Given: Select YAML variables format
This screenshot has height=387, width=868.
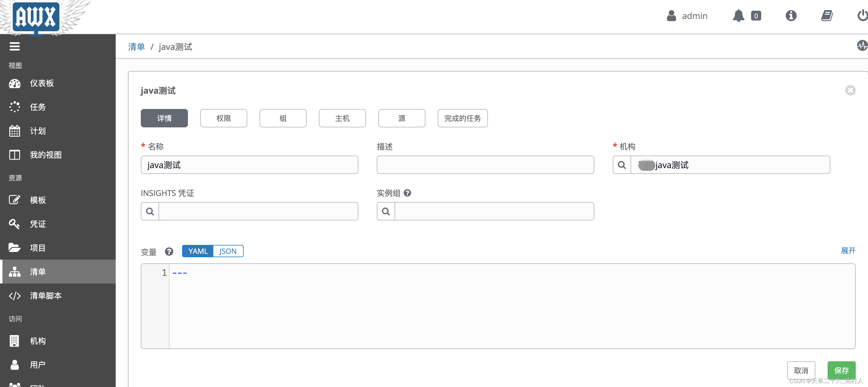Looking at the screenshot, I should [x=198, y=251].
